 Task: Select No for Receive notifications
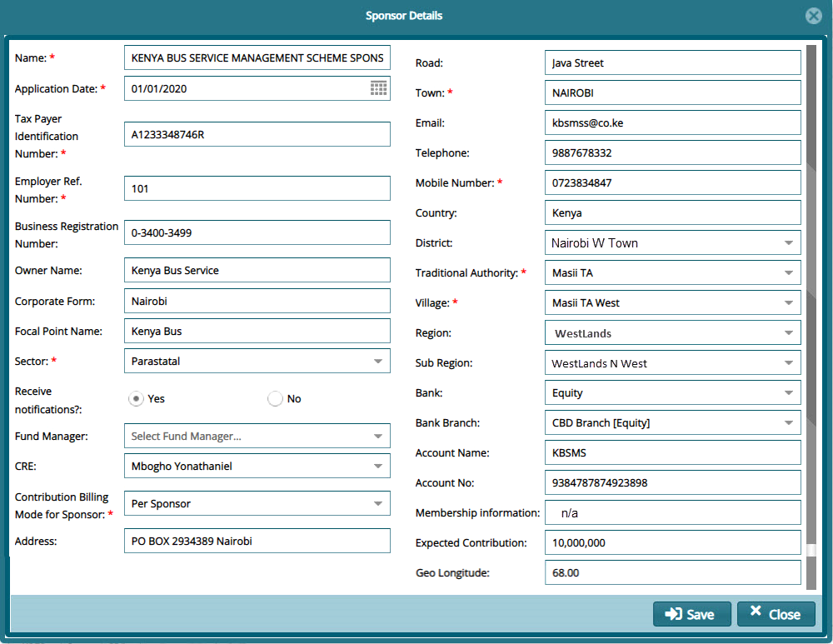point(275,398)
